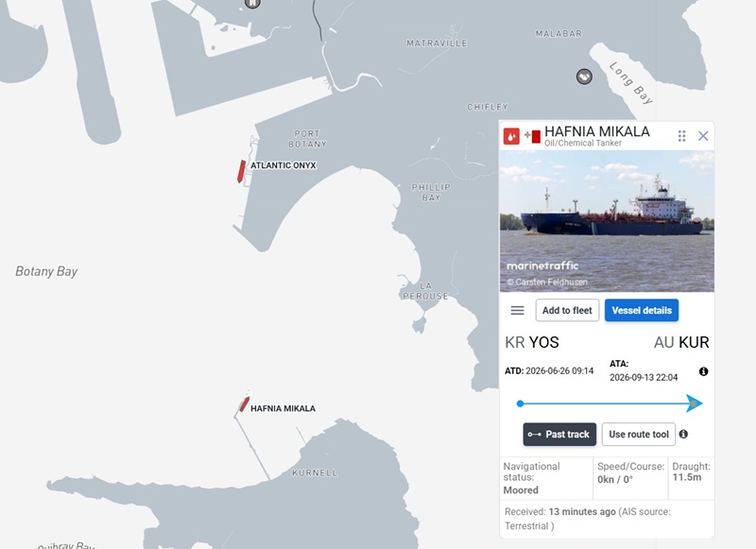Viewport: 756px width, 549px height.
Task: Select the ATLANTIC ONYX ship marker
Action: pos(241,171)
